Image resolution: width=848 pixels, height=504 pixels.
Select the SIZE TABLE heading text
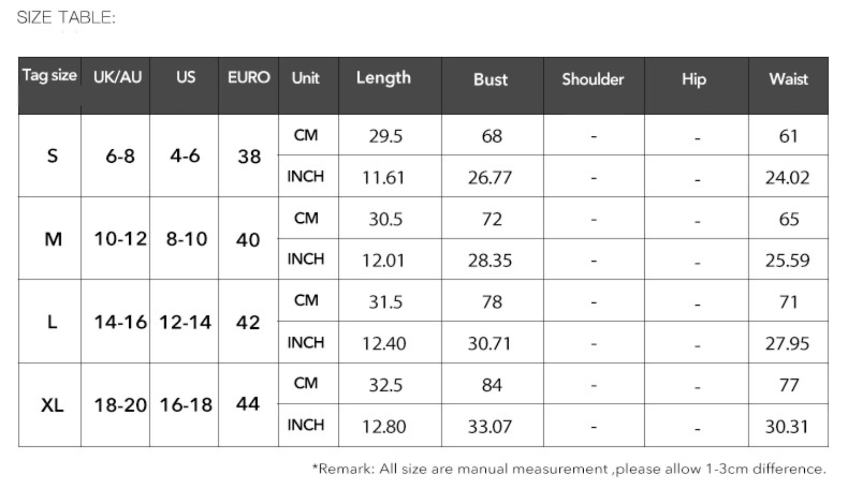66,18
